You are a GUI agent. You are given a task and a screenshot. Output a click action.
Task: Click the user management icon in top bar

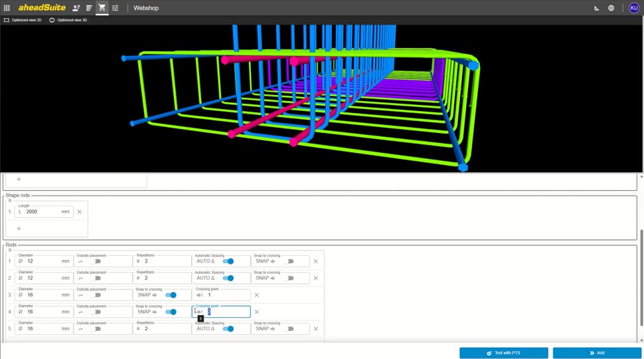click(x=76, y=8)
